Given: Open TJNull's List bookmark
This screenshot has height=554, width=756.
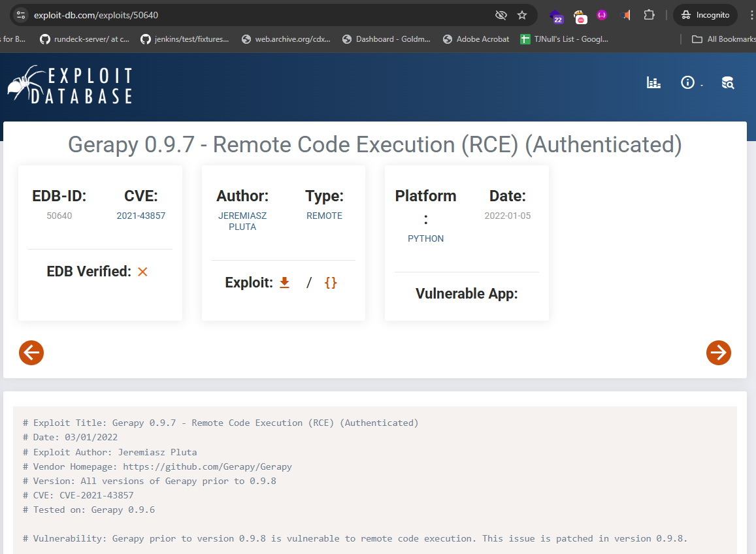Looking at the screenshot, I should [x=565, y=39].
